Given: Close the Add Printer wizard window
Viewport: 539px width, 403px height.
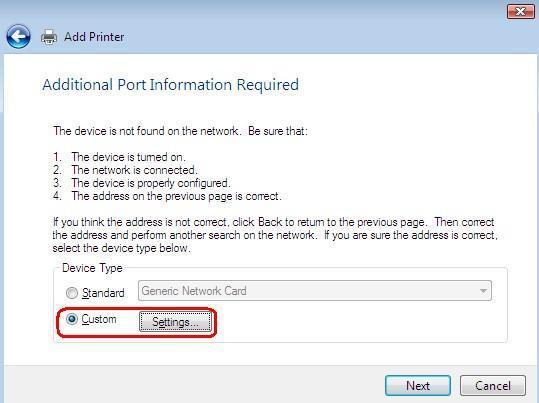Looking at the screenshot, I should click(520, 12).
